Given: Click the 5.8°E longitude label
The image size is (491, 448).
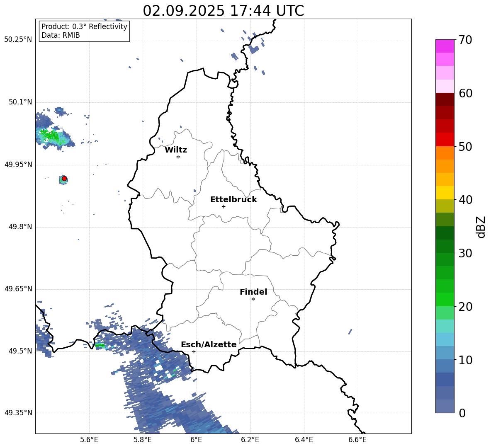Looking at the screenshot, I should (143, 440).
